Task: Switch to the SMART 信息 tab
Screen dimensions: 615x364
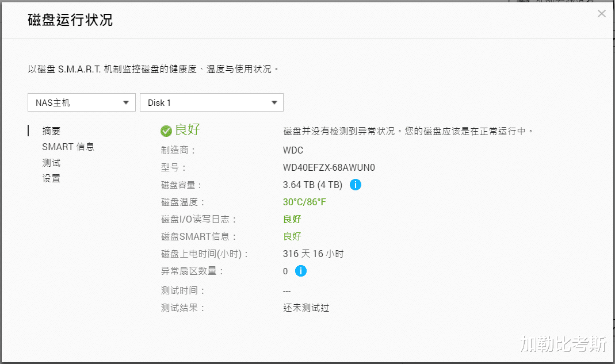Action: coord(68,147)
